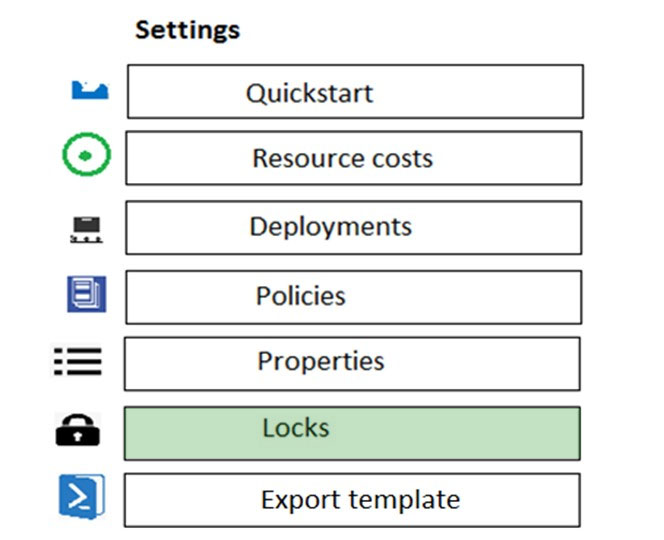
Task: Click the blue Quickstart icon
Action: click(90, 90)
